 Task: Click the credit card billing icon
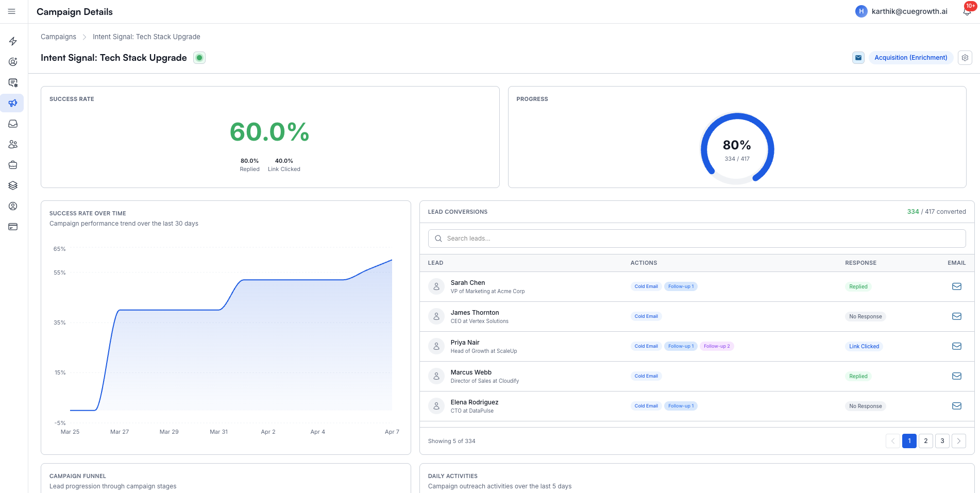pos(13,227)
